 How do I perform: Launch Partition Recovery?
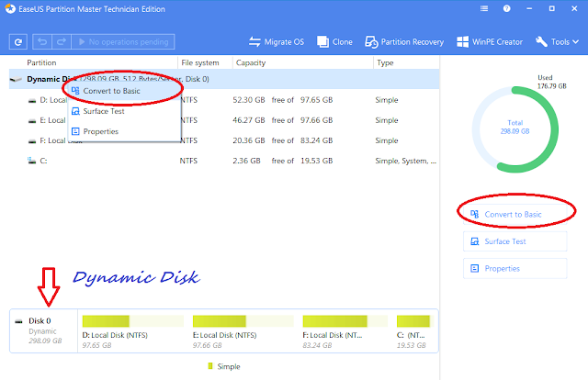pyautogui.click(x=404, y=42)
